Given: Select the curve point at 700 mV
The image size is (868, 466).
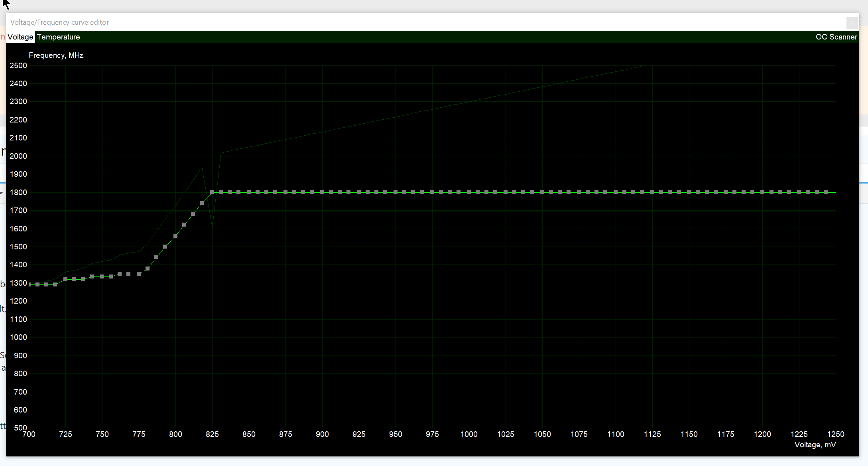Looking at the screenshot, I should [x=30, y=284].
